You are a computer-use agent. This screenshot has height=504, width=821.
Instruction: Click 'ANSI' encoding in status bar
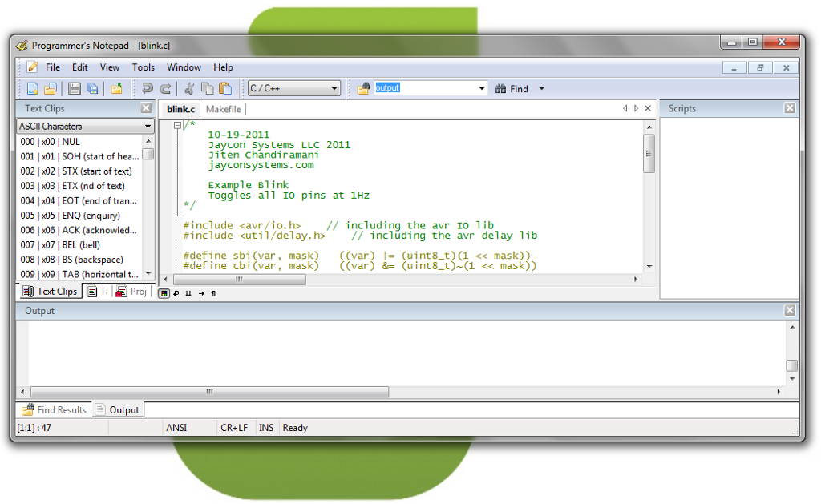click(x=176, y=428)
